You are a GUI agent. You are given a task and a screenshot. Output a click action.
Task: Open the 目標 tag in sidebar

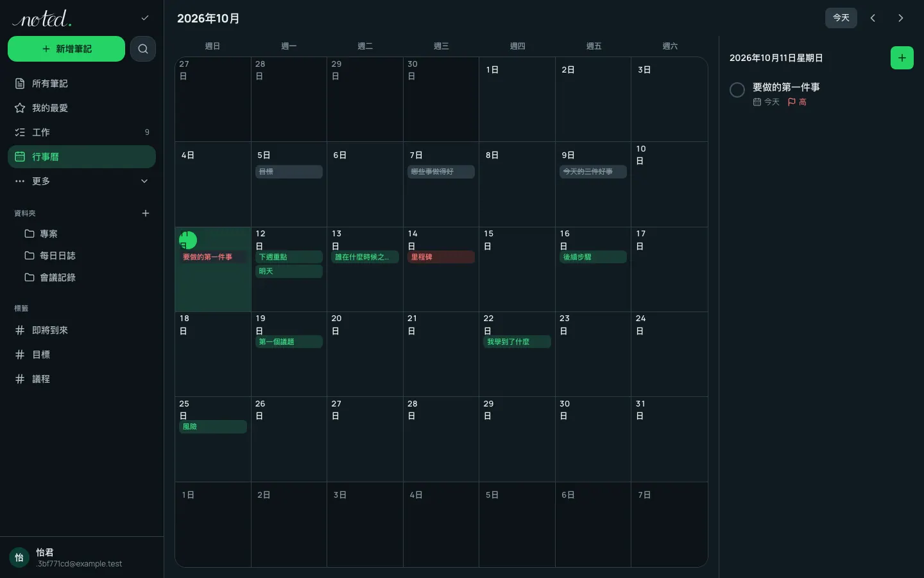[81, 355]
